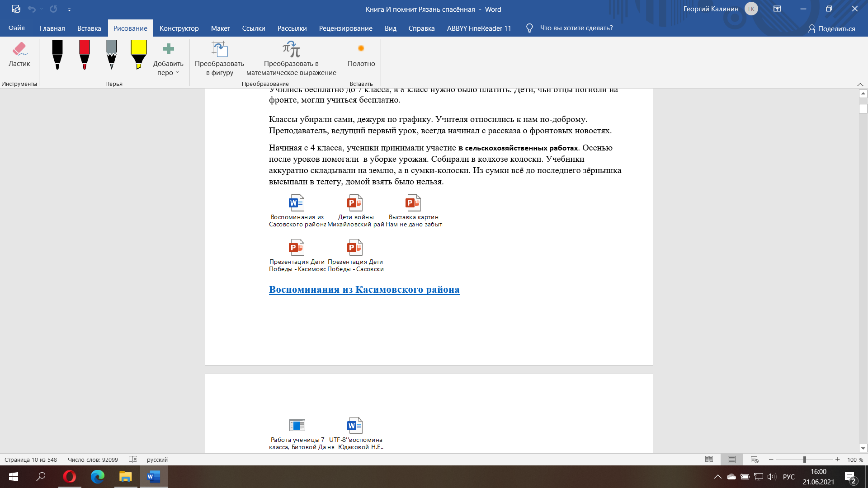Switch to Web Layout view
The width and height of the screenshot is (868, 488).
tap(754, 460)
